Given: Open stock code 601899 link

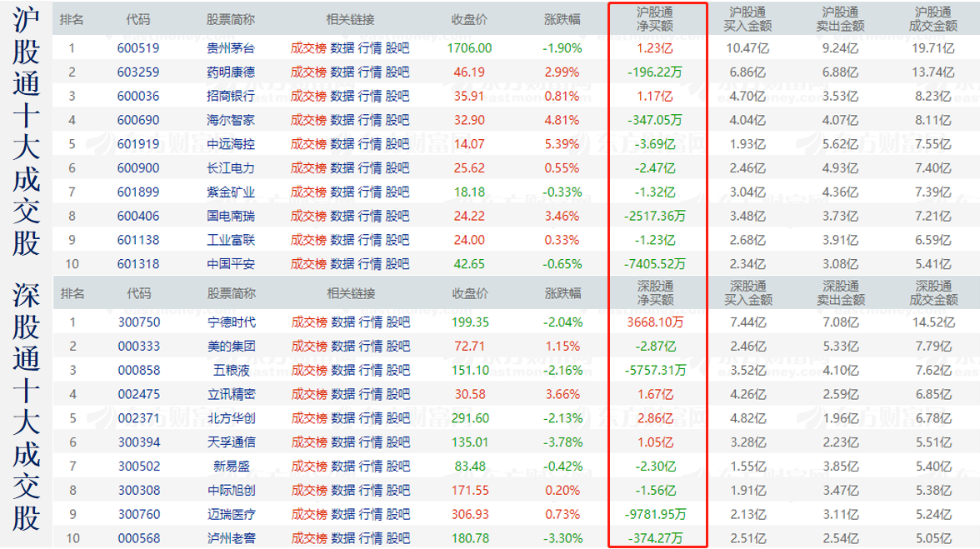Looking at the screenshot, I should [138, 192].
